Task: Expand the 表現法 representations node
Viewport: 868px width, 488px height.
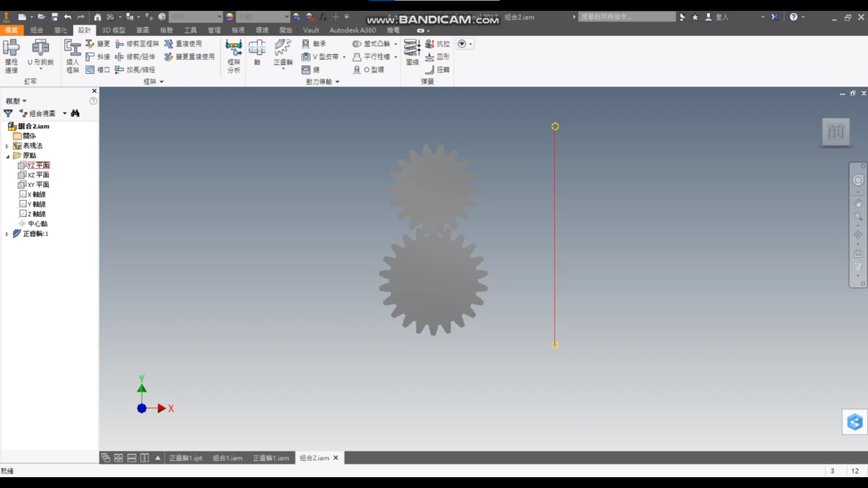Action: pyautogui.click(x=7, y=146)
